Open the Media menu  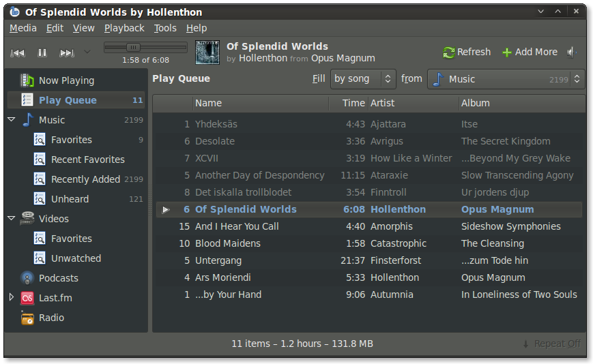[x=23, y=29]
